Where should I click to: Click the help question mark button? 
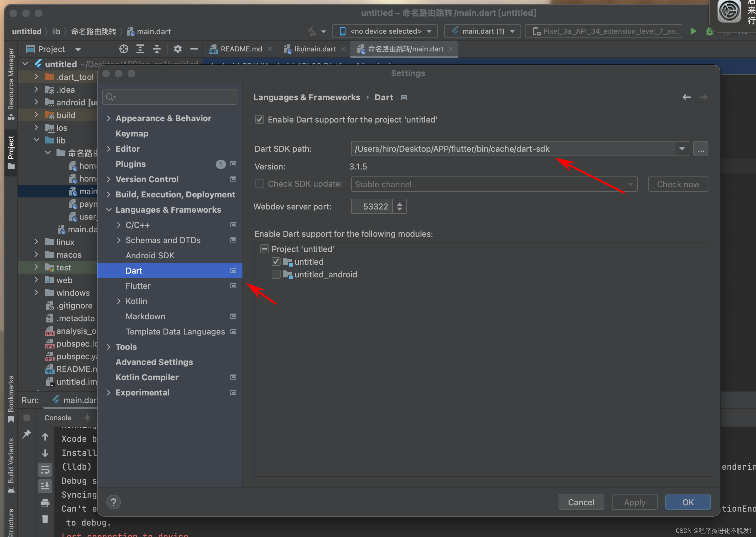click(113, 502)
